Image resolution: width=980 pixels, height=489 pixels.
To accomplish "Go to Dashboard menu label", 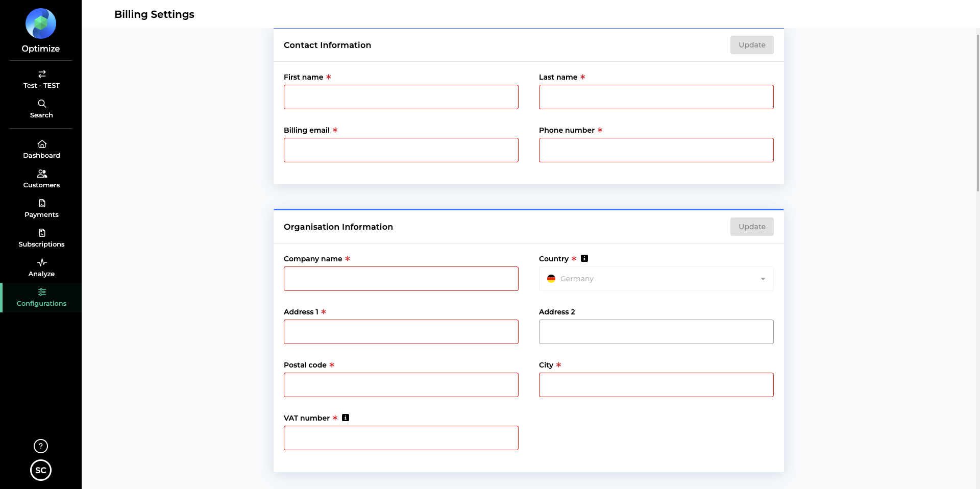I will point(41,156).
